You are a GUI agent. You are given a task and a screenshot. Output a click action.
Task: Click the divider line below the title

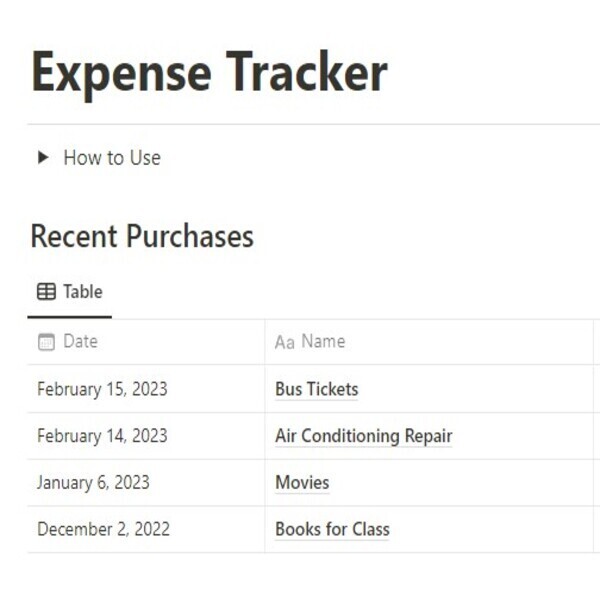[300, 124]
